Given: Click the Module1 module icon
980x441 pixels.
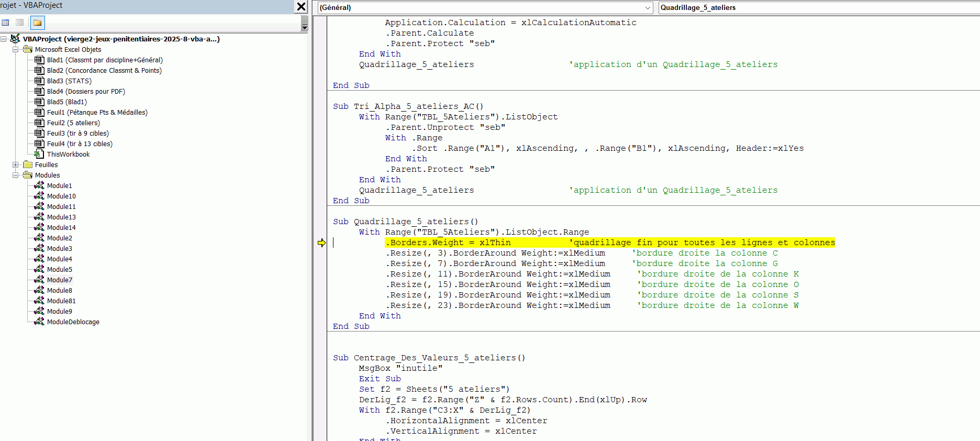Looking at the screenshot, I should click(39, 185).
